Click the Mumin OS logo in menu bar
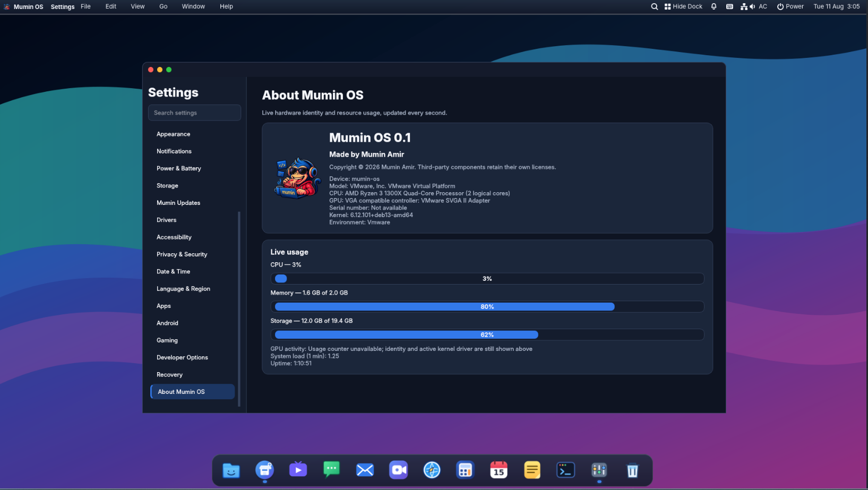Screen dimensions: 868x490 coord(7,6)
